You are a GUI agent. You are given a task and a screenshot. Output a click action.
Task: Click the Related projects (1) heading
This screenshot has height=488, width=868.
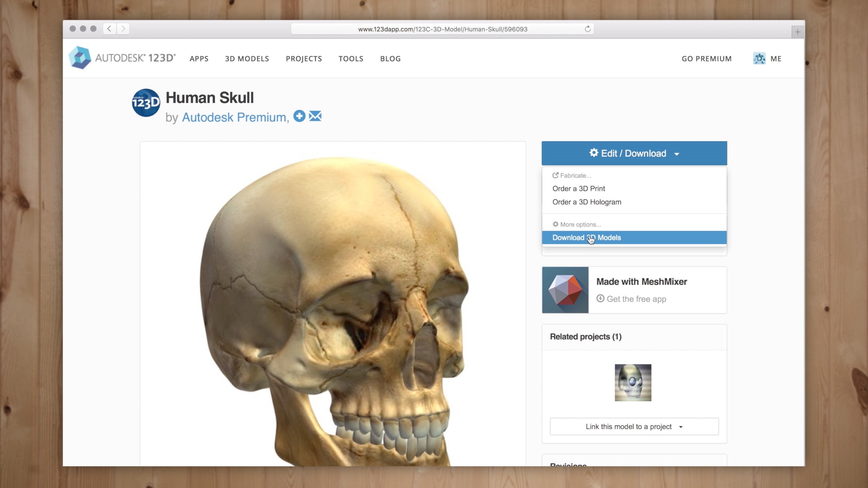[585, 337]
